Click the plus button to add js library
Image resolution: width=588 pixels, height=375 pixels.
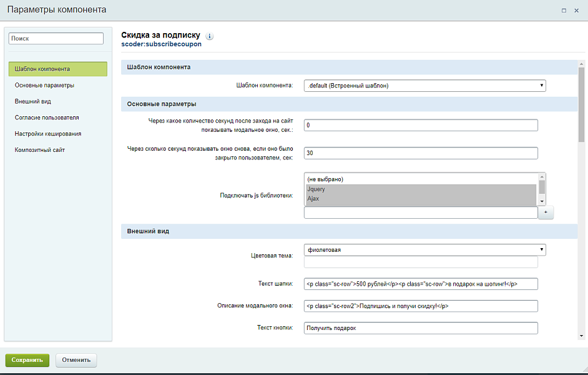point(546,212)
